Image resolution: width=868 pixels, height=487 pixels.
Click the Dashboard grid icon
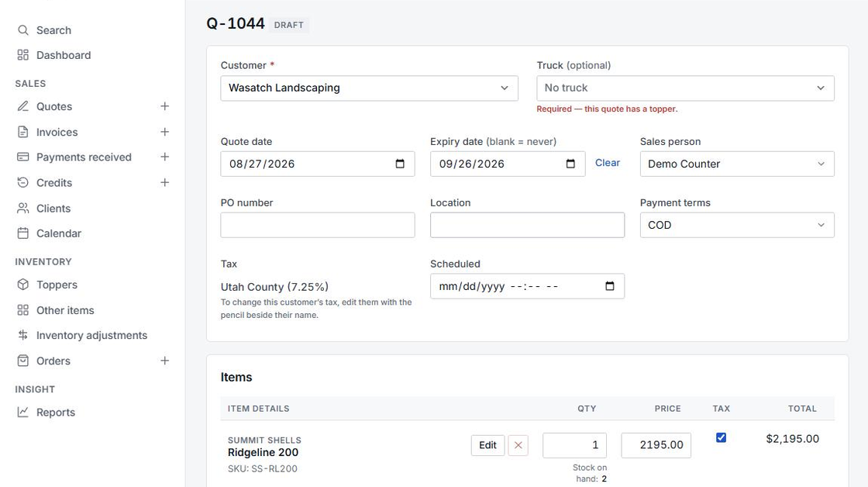(x=22, y=55)
